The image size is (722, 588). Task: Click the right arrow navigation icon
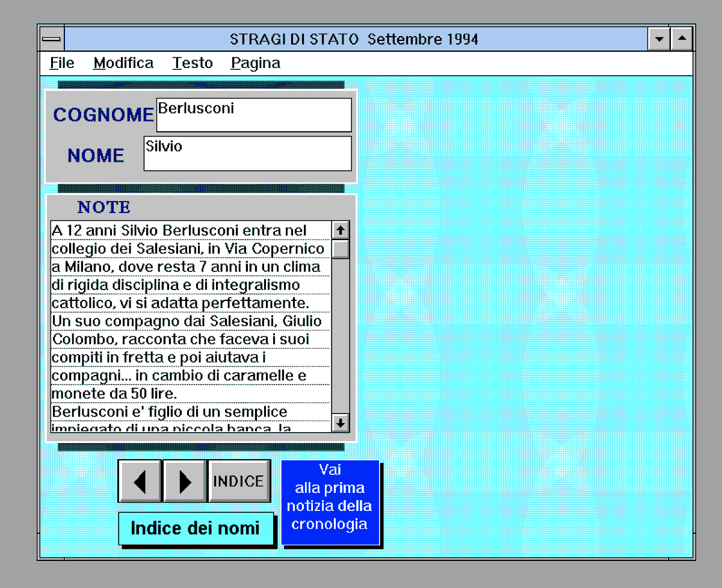coord(184,481)
